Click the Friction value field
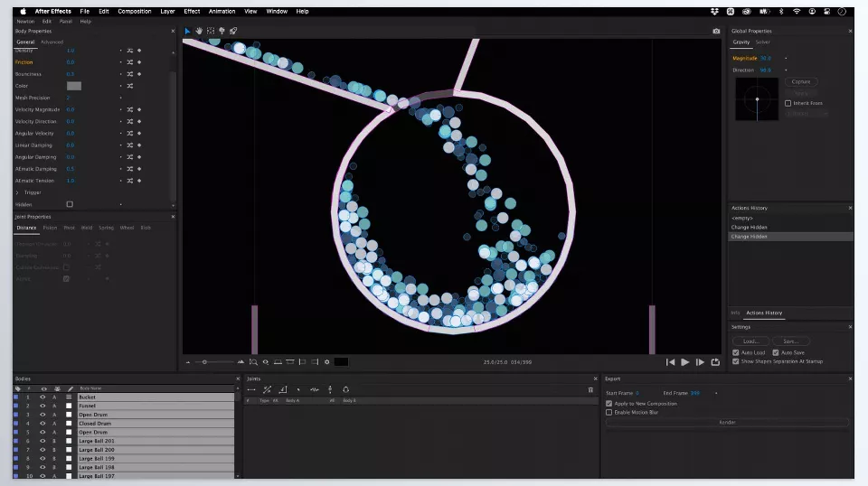Screen dimensions: 868x486 71,62
